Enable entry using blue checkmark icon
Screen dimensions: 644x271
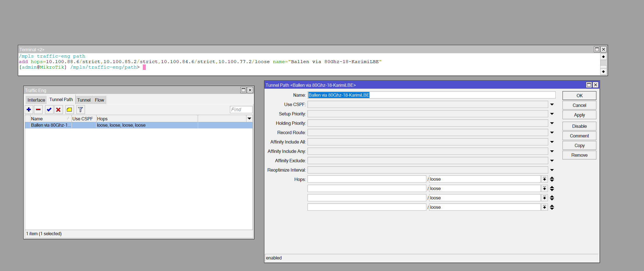coord(49,110)
